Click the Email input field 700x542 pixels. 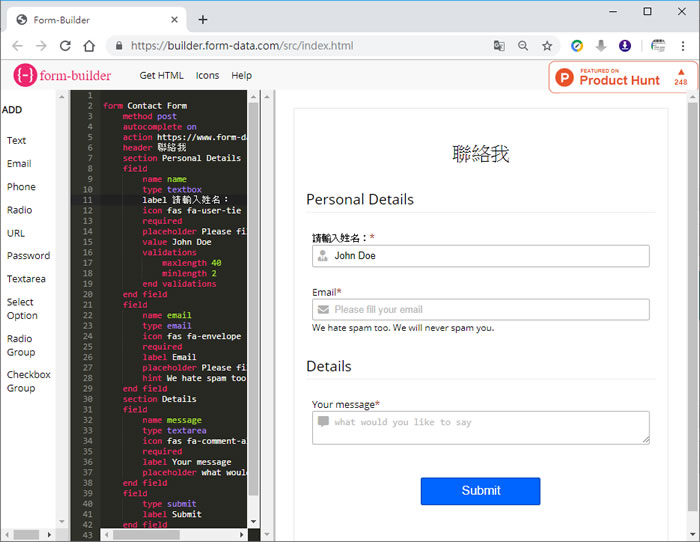click(x=480, y=309)
